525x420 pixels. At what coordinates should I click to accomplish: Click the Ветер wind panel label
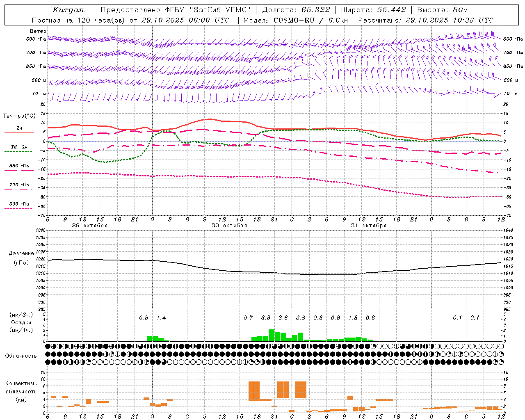tap(38, 31)
